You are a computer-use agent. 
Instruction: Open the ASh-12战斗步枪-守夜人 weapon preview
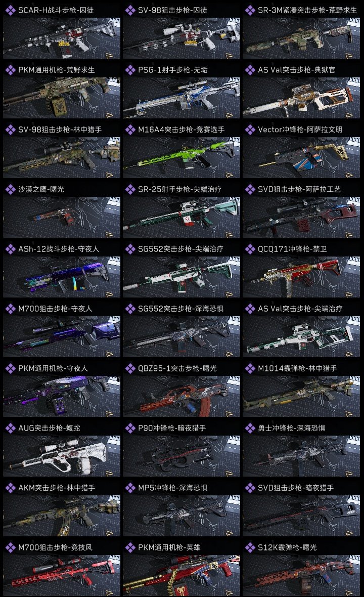pyautogui.click(x=62, y=277)
